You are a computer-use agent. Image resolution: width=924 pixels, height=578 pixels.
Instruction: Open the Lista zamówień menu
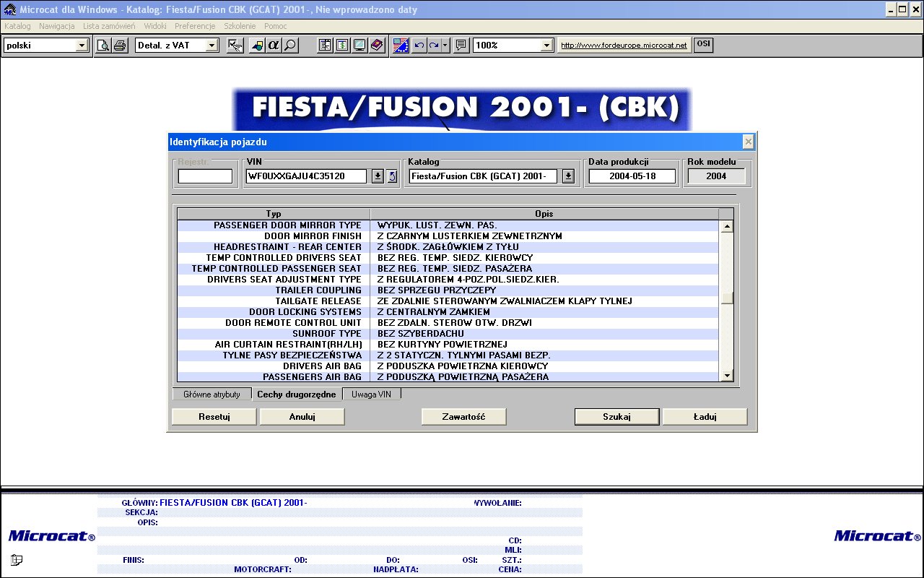[x=109, y=26]
